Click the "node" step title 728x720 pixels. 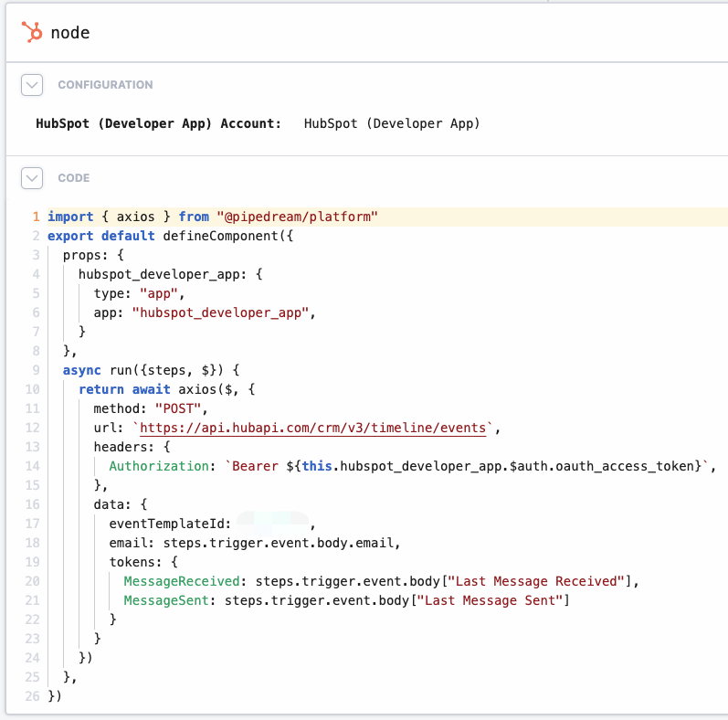click(x=70, y=33)
